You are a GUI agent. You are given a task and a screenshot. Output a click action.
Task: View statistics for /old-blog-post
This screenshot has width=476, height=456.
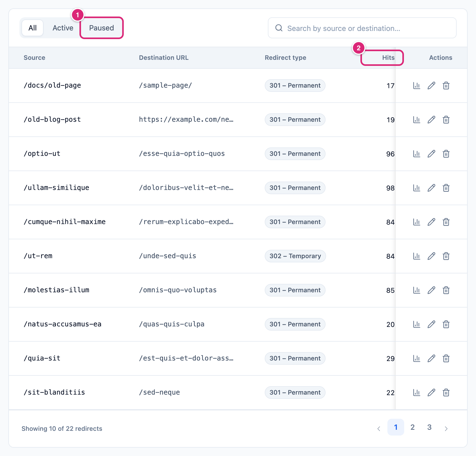pos(416,120)
